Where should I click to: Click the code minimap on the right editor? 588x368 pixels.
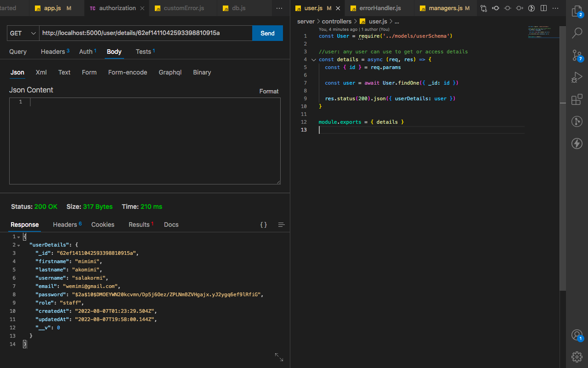(x=543, y=32)
